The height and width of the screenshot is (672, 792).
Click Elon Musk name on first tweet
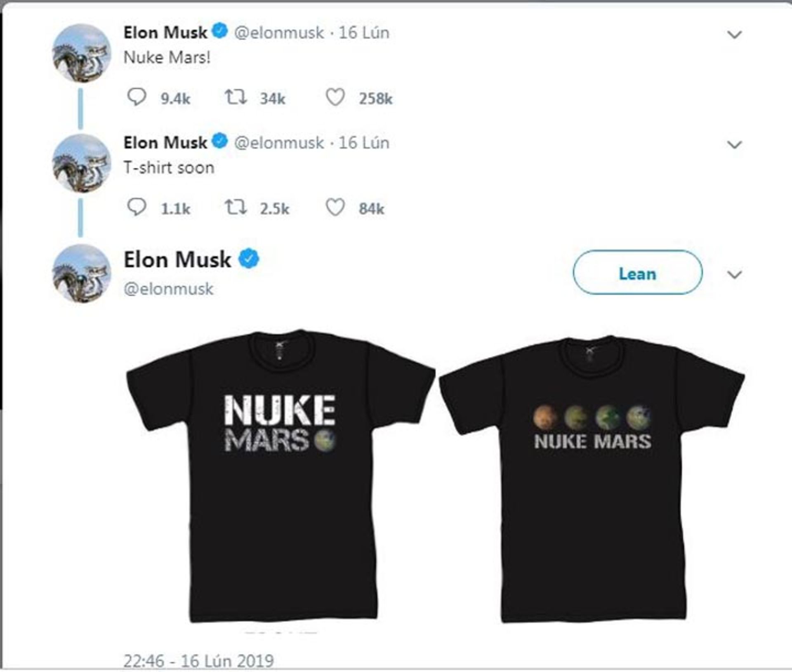click(165, 33)
